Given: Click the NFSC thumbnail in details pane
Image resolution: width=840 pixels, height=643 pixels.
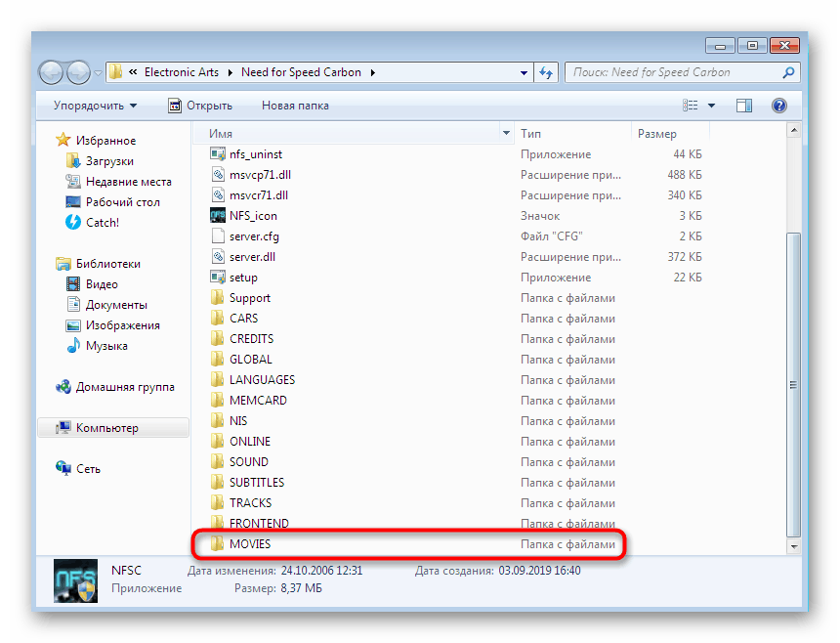Looking at the screenshot, I should tap(75, 580).
